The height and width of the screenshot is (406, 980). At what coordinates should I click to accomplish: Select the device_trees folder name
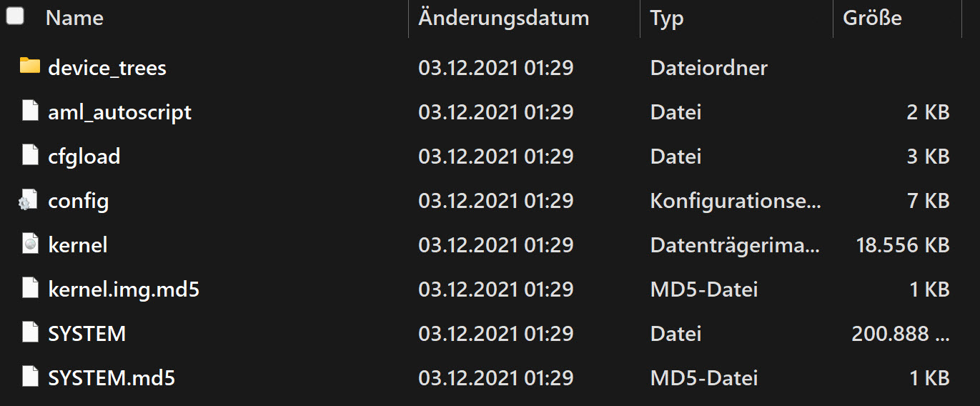click(x=107, y=68)
